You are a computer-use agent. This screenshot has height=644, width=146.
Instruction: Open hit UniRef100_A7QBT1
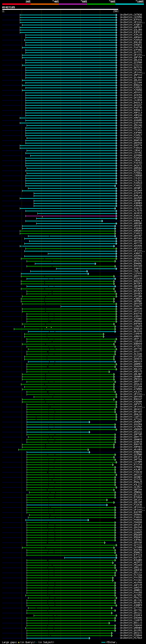point(131,25)
